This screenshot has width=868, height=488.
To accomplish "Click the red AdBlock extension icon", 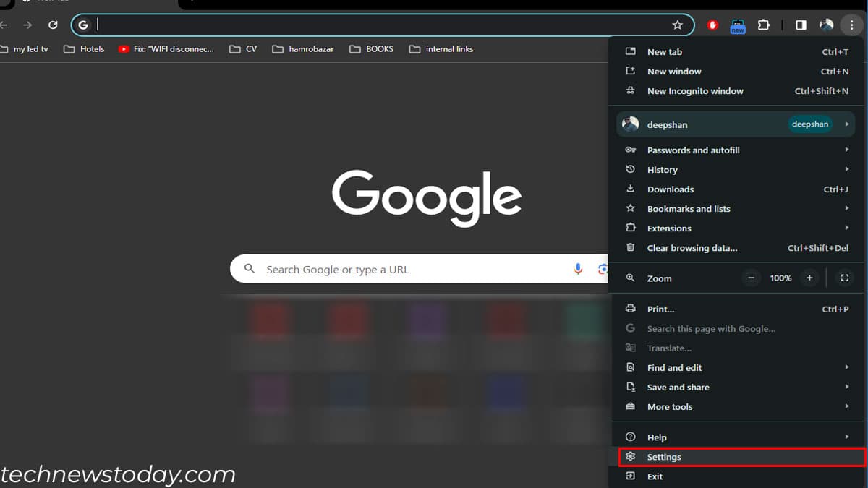I will point(711,25).
